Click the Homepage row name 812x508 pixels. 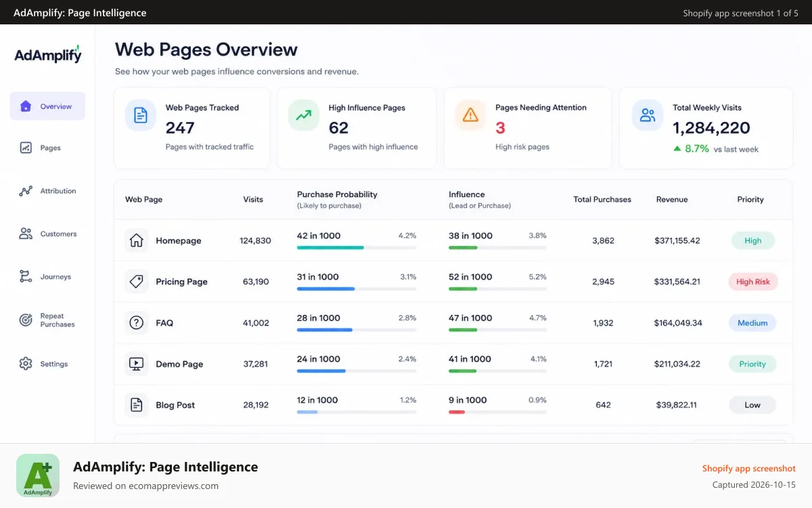[179, 240]
